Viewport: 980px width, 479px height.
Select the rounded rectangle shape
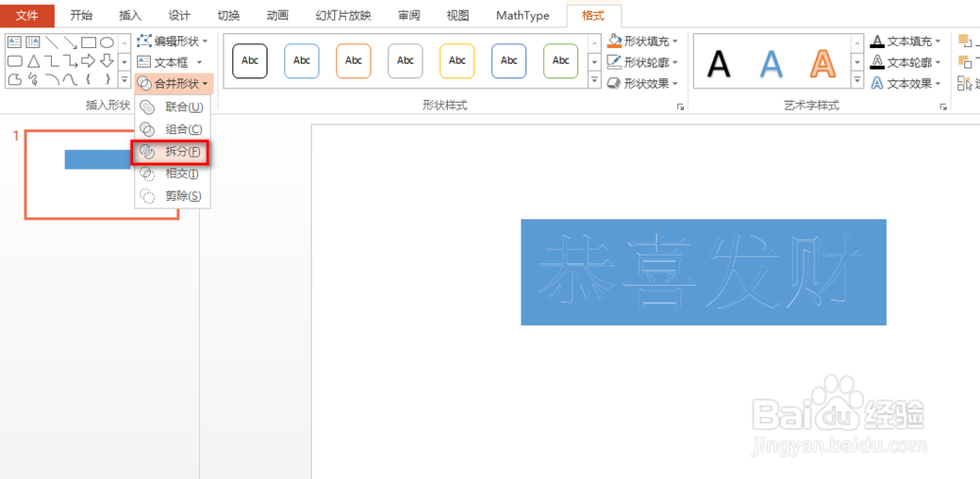[x=14, y=61]
